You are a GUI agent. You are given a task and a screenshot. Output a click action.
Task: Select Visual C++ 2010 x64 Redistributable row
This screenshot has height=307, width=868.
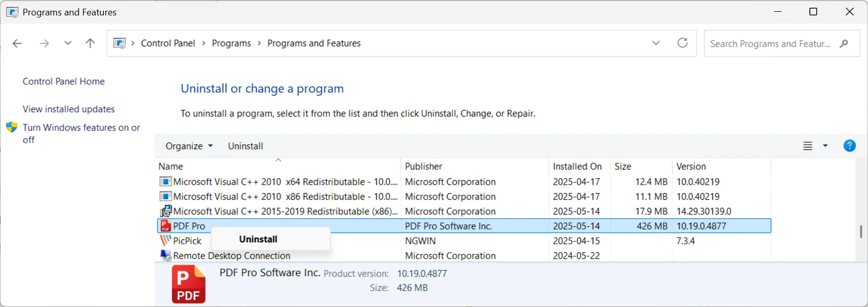(464, 182)
